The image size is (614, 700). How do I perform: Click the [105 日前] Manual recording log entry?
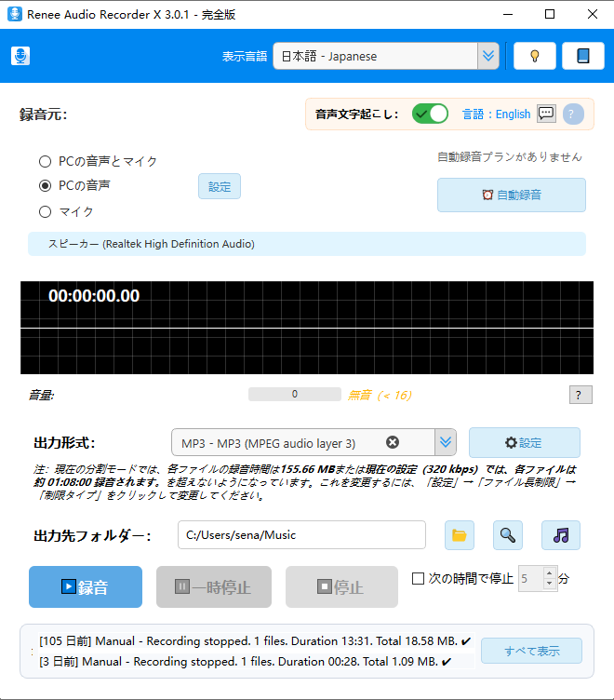pos(255,641)
